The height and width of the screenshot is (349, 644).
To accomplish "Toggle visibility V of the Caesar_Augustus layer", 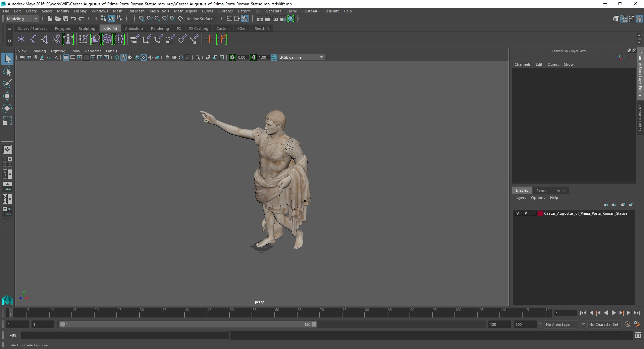I will pos(518,213).
